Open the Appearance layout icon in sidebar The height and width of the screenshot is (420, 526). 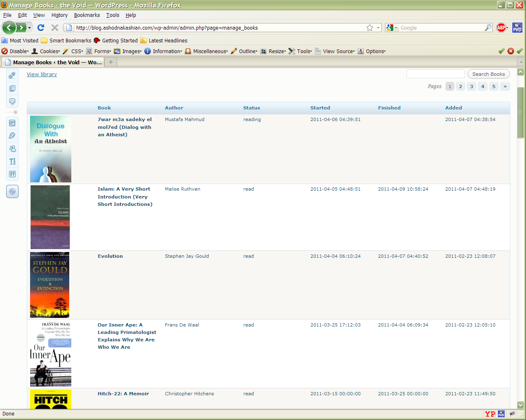point(12,123)
